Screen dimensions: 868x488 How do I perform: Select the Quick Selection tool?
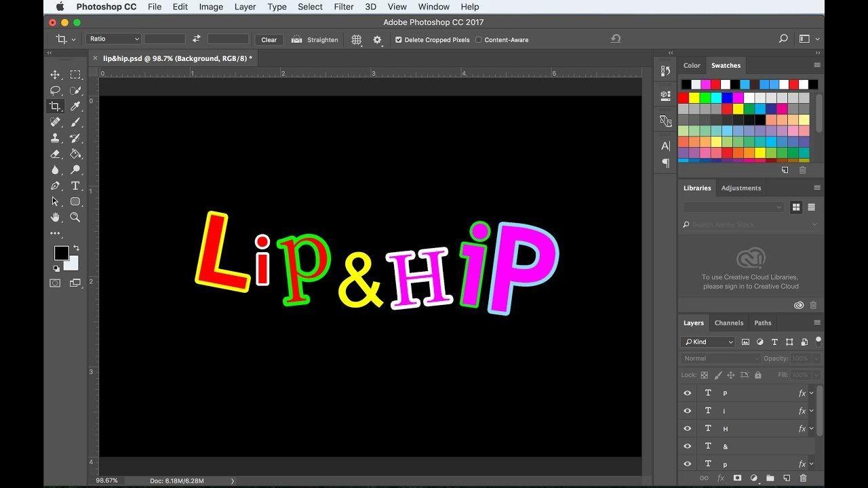click(75, 90)
